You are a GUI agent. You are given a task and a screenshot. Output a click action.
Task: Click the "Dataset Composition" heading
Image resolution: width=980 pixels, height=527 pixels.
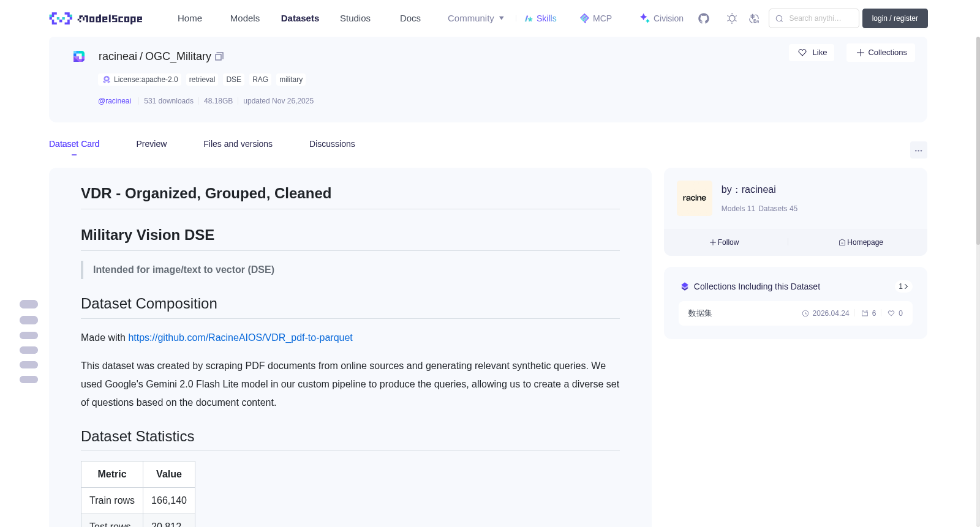click(149, 304)
